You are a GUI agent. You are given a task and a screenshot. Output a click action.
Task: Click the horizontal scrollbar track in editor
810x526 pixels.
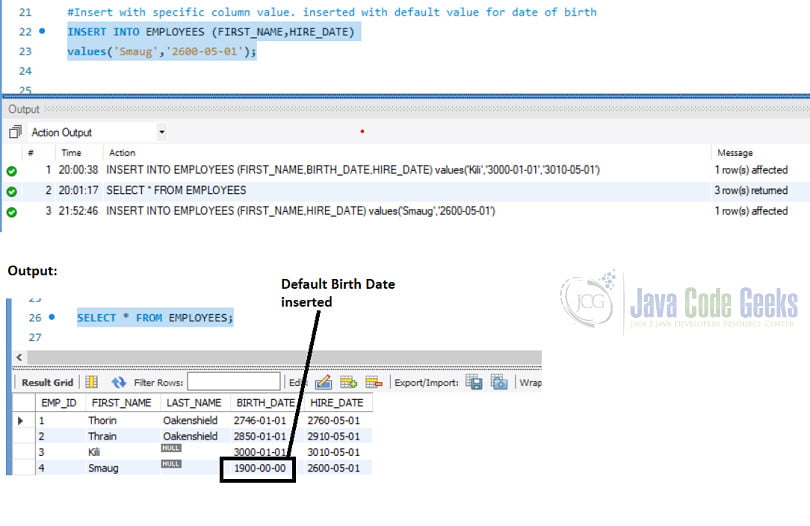(284, 357)
